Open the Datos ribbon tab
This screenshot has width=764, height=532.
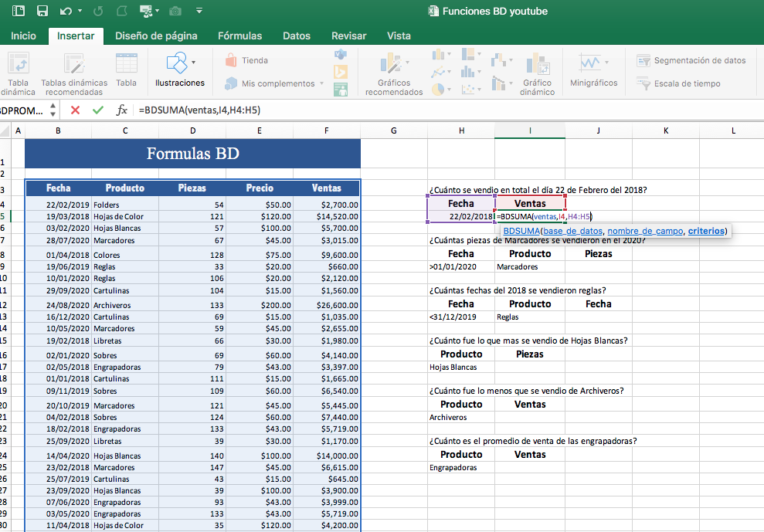(297, 36)
